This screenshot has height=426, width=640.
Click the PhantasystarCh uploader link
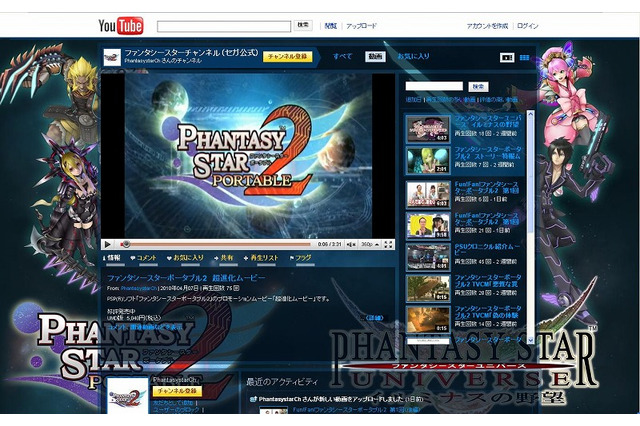click(x=138, y=288)
